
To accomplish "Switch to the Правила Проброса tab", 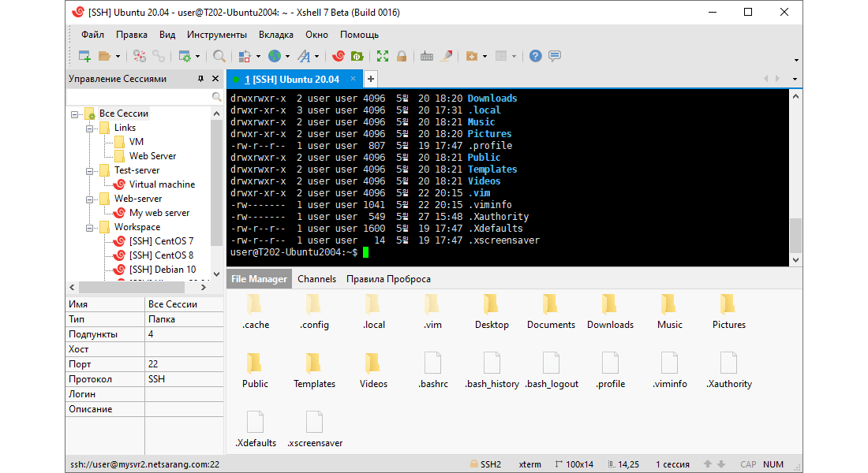I will point(388,279).
